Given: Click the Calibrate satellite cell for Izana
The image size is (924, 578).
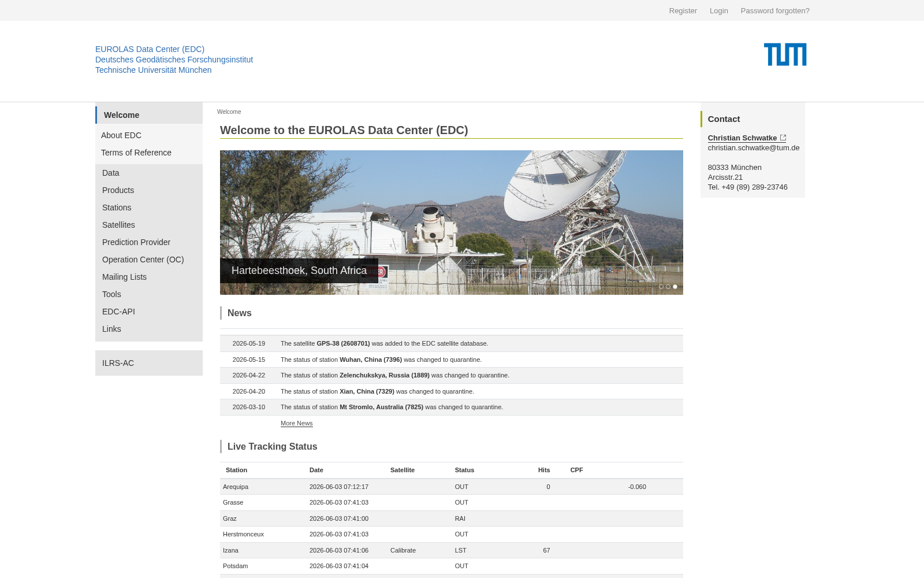Looking at the screenshot, I should click(x=403, y=550).
